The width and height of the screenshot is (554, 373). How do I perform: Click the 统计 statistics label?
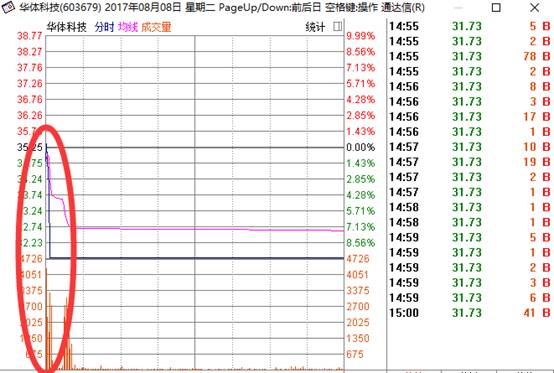coord(315,27)
